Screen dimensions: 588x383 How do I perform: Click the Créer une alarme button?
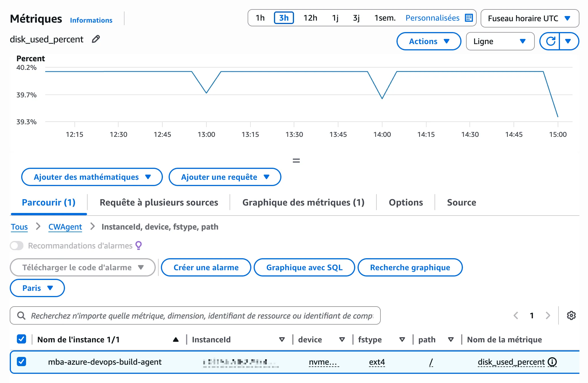pos(206,267)
